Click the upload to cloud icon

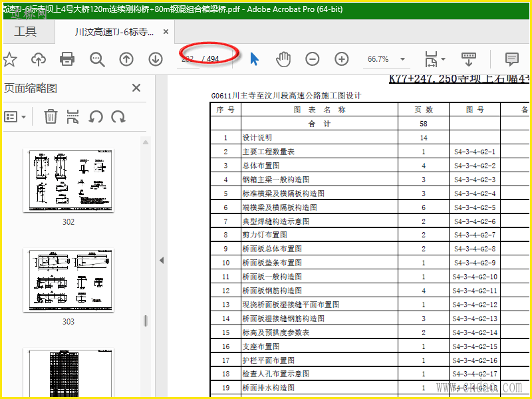(39, 59)
